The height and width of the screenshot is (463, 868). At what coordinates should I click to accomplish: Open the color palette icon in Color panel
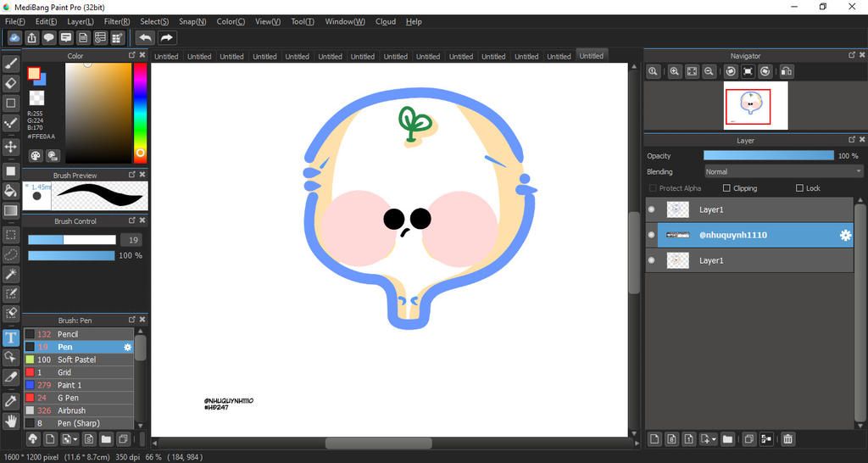tap(36, 156)
